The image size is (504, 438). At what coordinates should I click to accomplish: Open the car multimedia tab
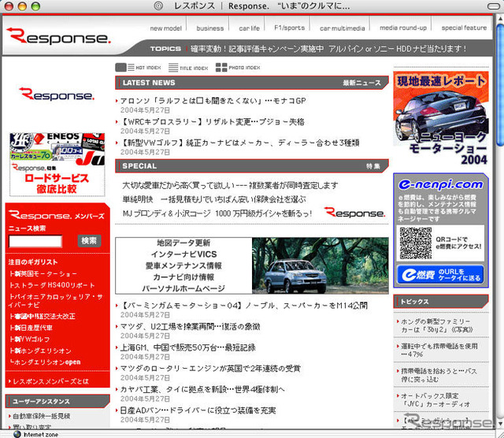[x=342, y=28]
